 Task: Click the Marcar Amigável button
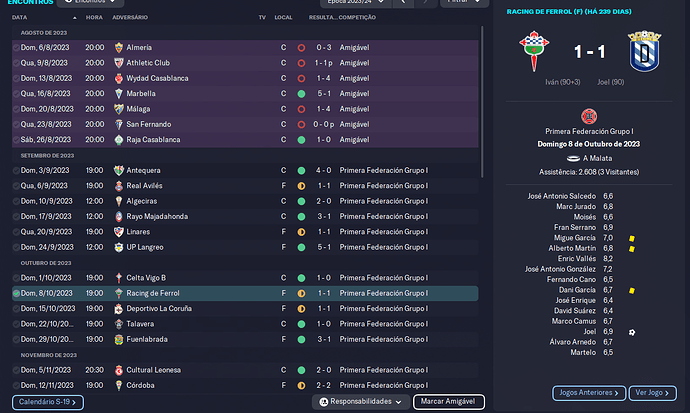(449, 402)
